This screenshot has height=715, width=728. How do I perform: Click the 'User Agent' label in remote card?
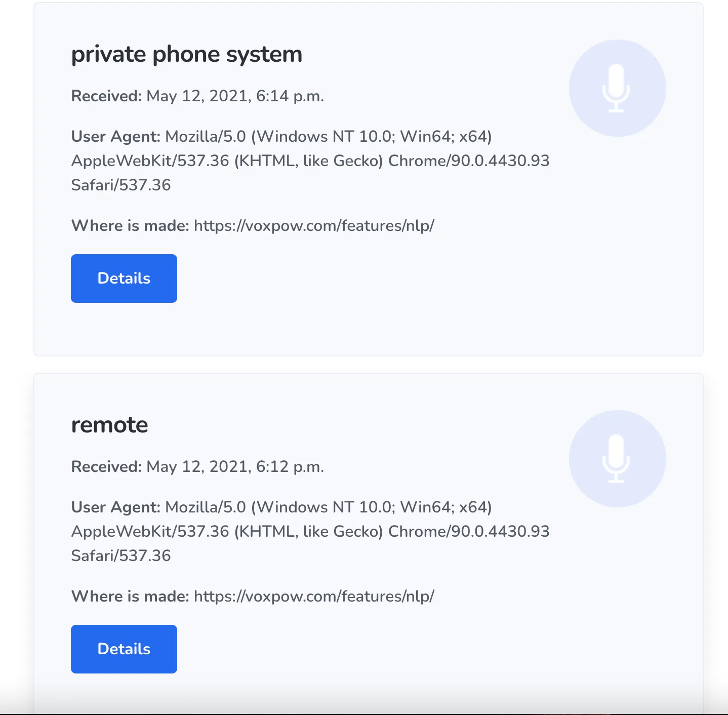pos(115,507)
